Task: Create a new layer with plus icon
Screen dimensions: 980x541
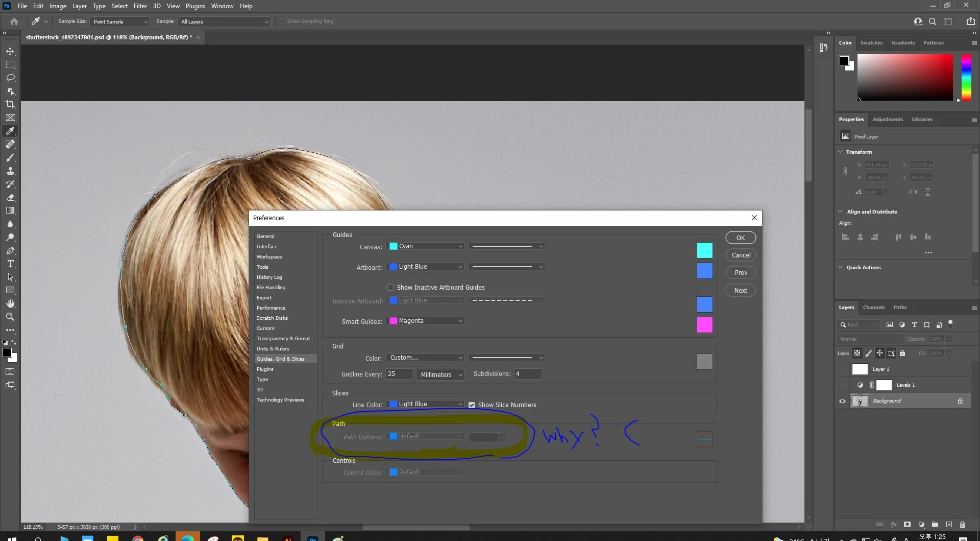Action: (x=949, y=524)
